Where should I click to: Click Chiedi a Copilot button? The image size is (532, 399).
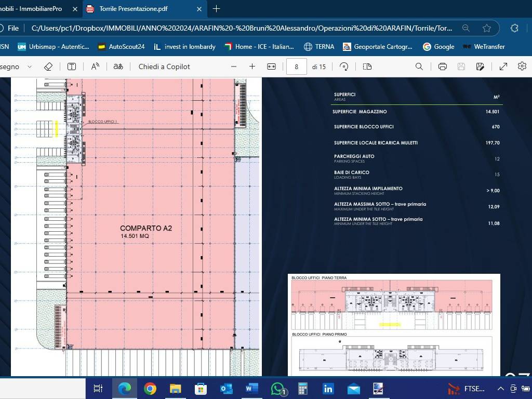(x=164, y=66)
